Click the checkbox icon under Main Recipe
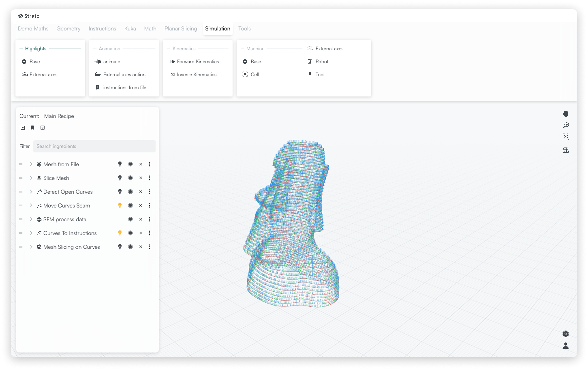588x370 pixels. pos(42,128)
